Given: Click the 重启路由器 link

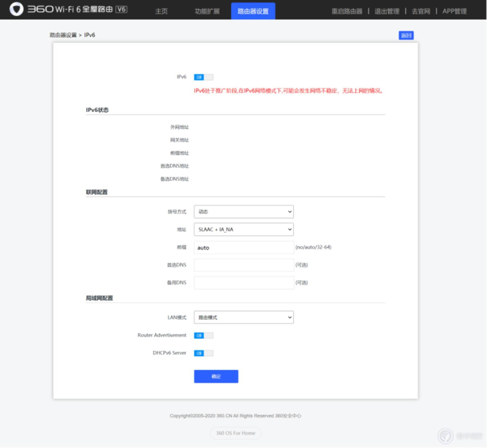Looking at the screenshot, I should point(347,11).
